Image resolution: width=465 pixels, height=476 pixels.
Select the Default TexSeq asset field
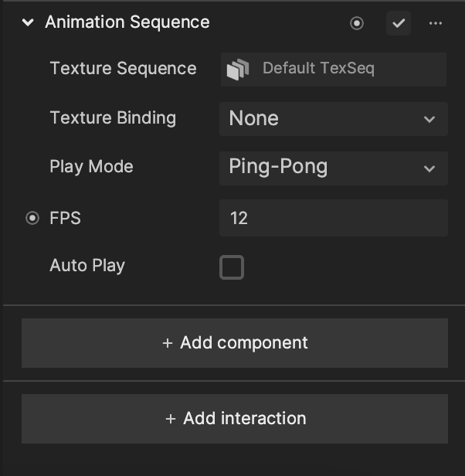(334, 70)
